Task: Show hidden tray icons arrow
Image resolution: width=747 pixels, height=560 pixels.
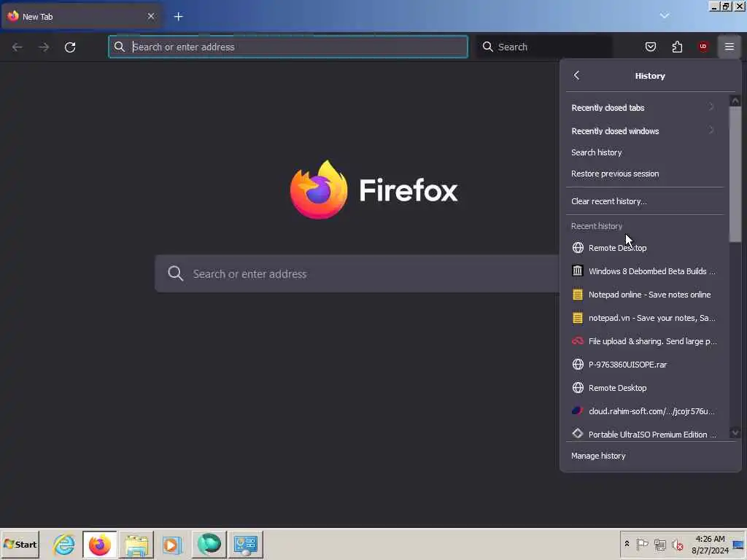Action: (627, 544)
